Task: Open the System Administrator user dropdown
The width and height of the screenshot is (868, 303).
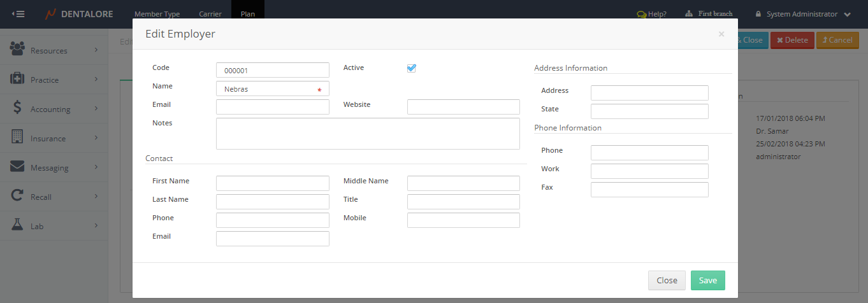Action: click(802, 14)
